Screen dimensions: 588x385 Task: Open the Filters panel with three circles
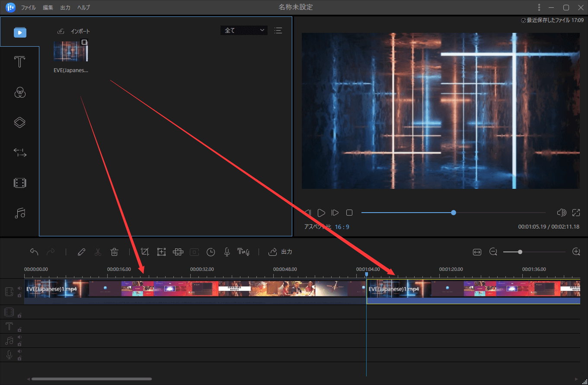pos(20,92)
